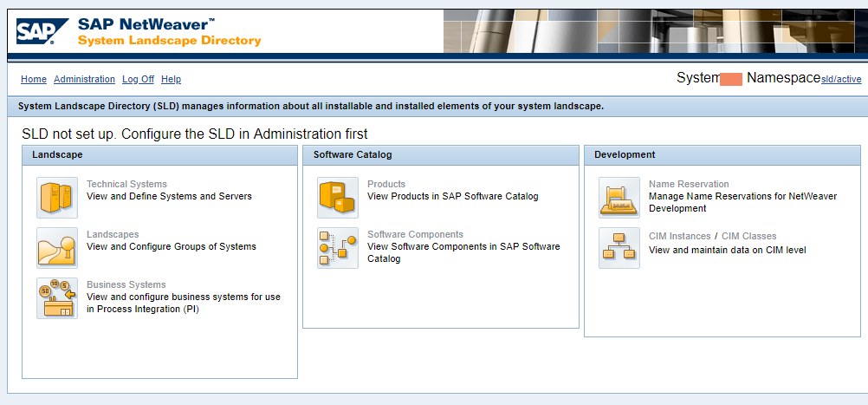Open the Technical Systems server icon
Screen dimensions: 868x405
pos(57,198)
